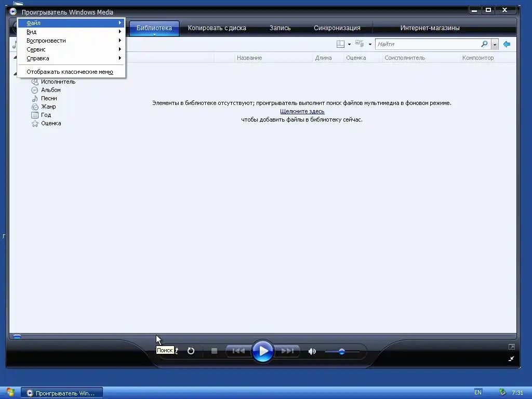
Task: Switch to compact mode icon
Action: (511, 358)
